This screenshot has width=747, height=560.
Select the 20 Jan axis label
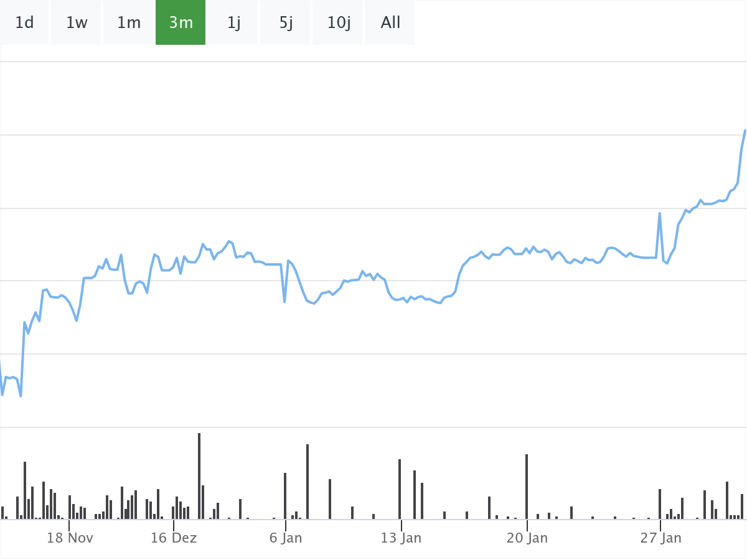pos(527,538)
